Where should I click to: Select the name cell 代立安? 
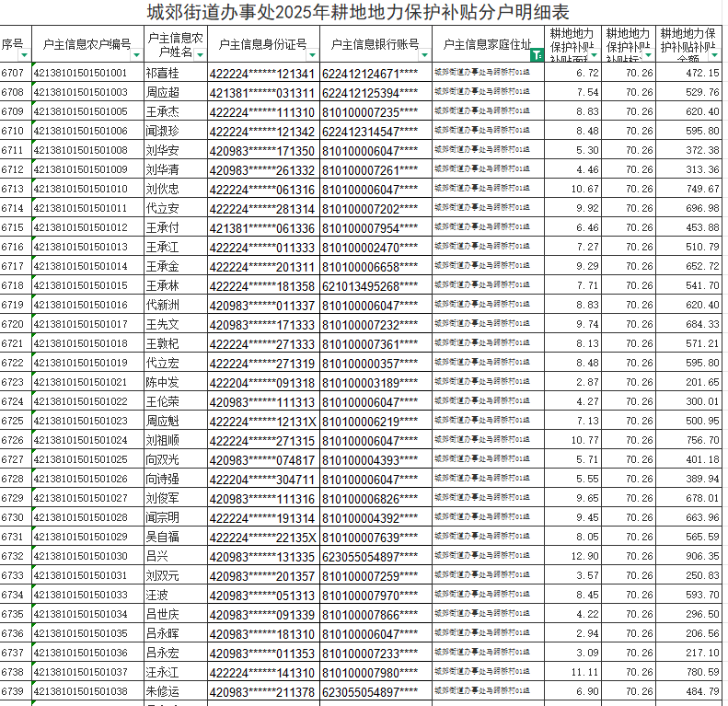[176, 208]
